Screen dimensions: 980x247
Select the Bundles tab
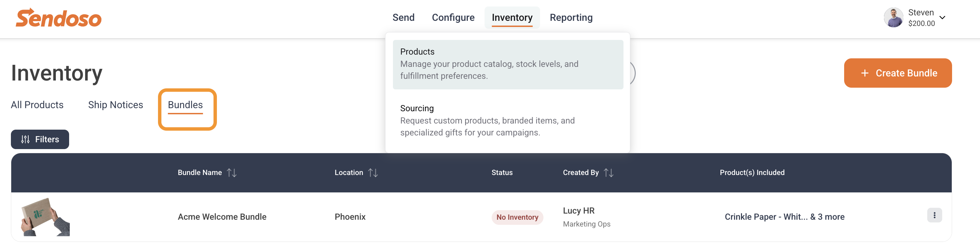[x=185, y=105]
